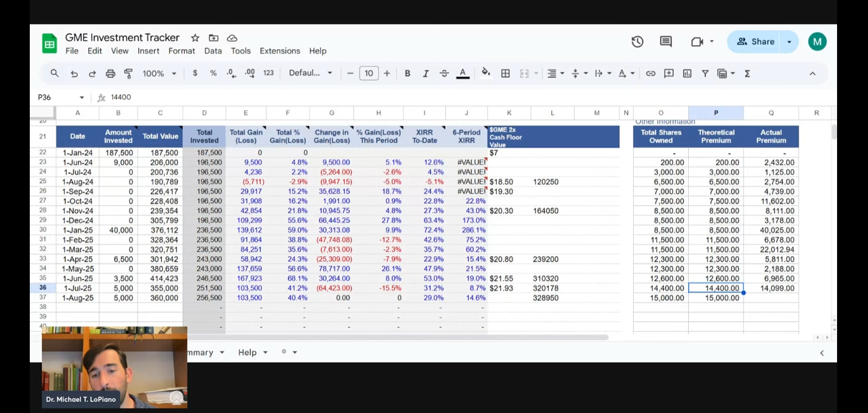Click the search menus magnifier icon
This screenshot has width=868, height=413.
click(54, 73)
